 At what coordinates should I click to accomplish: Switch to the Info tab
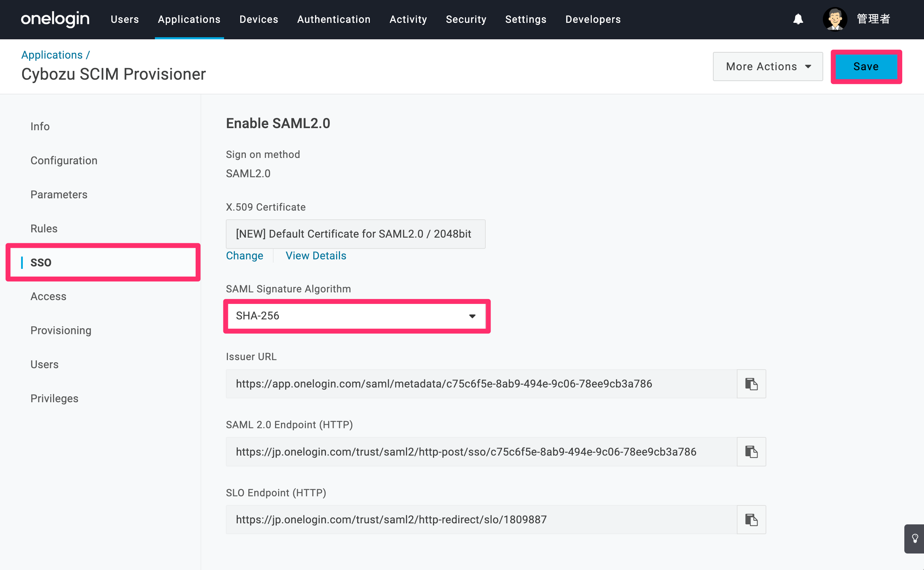point(40,126)
